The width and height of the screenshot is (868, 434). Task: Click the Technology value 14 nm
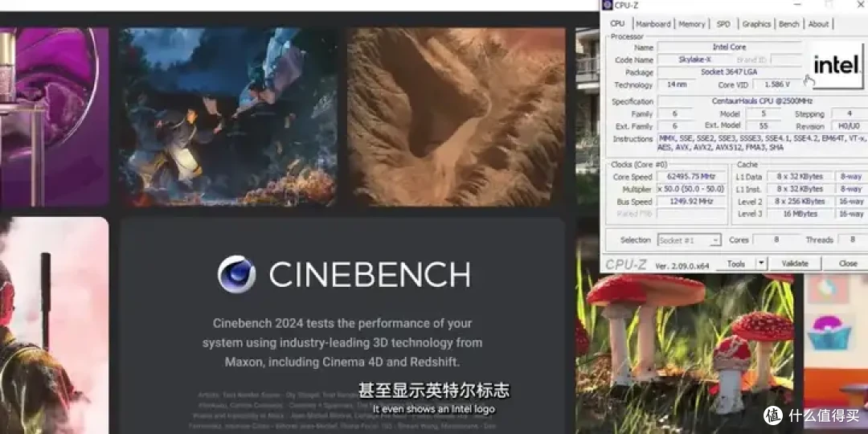pos(677,84)
